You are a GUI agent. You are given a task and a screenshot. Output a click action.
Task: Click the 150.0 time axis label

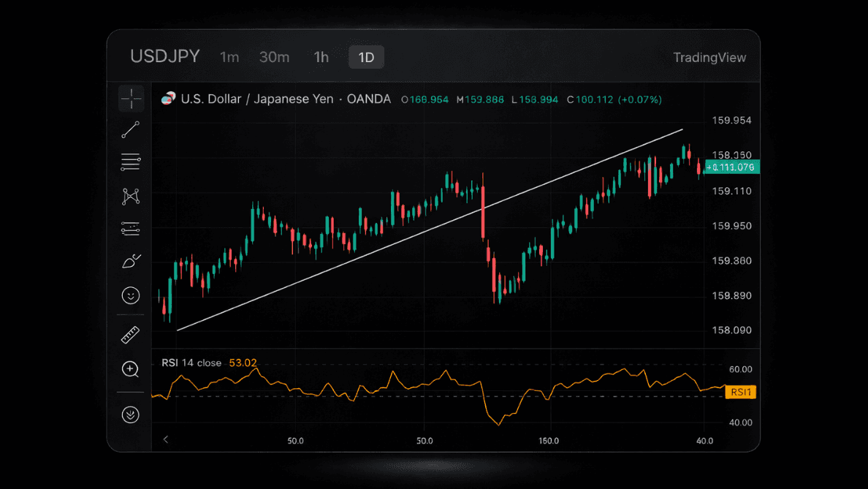549,441
